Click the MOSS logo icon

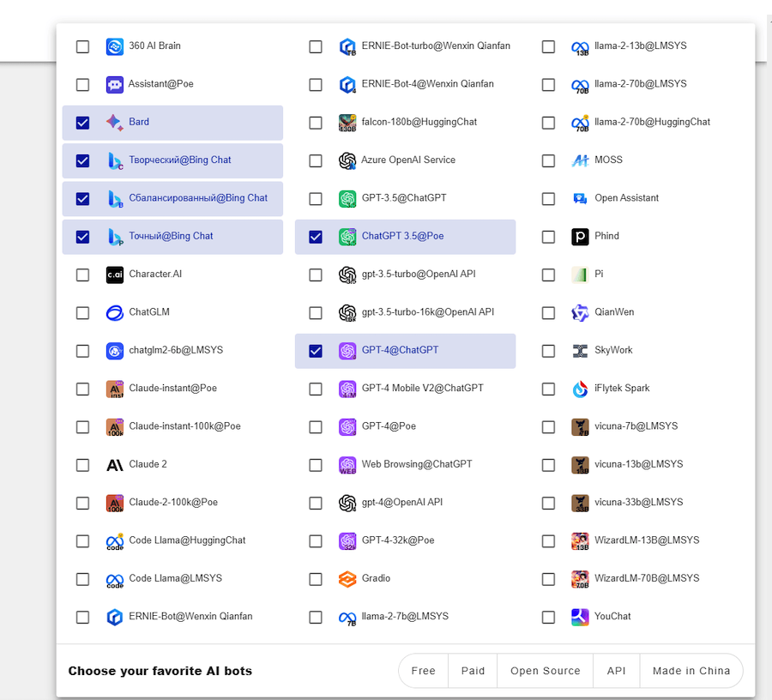tap(580, 160)
